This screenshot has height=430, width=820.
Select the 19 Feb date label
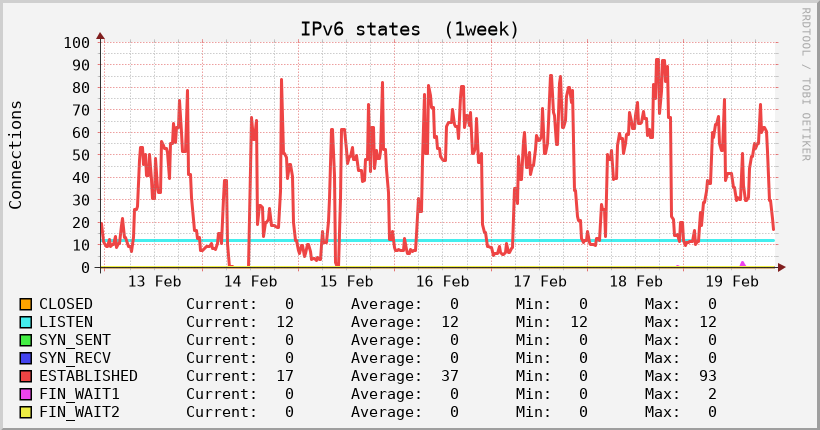pos(730,282)
